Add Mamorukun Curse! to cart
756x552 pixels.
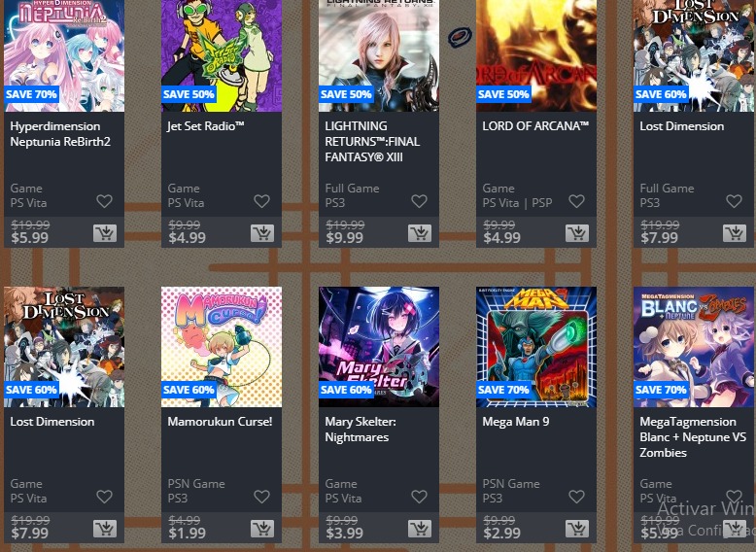tap(262, 529)
